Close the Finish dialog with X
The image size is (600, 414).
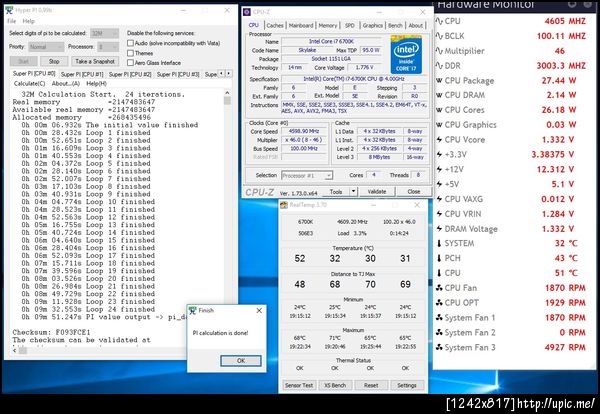pyautogui.click(x=259, y=310)
